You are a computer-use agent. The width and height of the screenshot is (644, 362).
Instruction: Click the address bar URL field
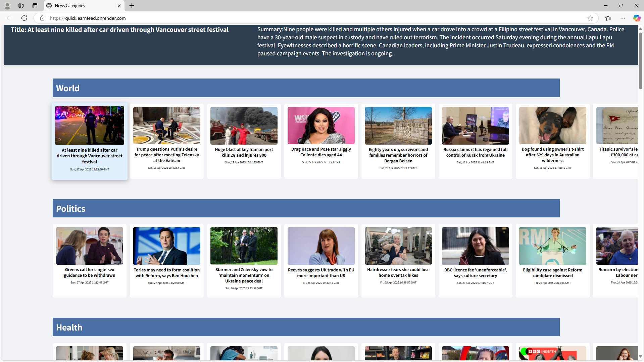pyautogui.click(x=315, y=18)
